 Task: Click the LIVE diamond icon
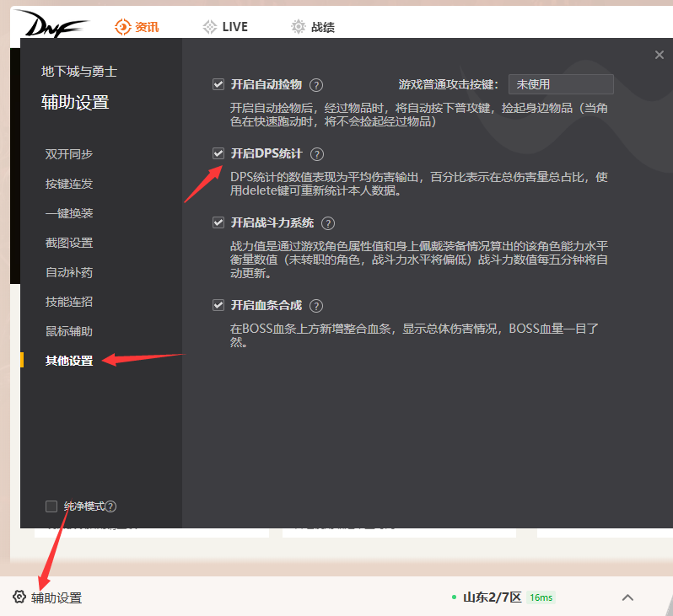click(210, 27)
